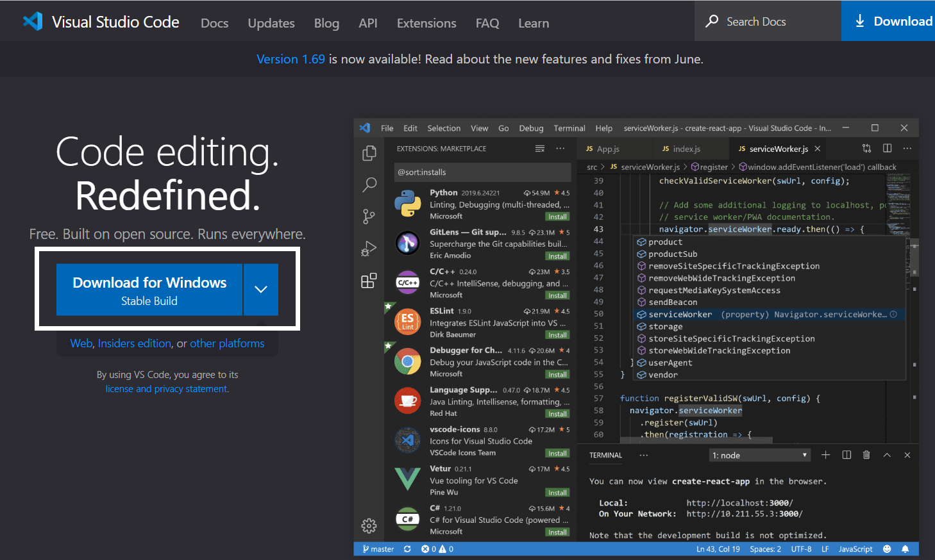Image resolution: width=935 pixels, height=560 pixels.
Task: Open the notifications bell in the status bar
Action: pyautogui.click(x=905, y=548)
